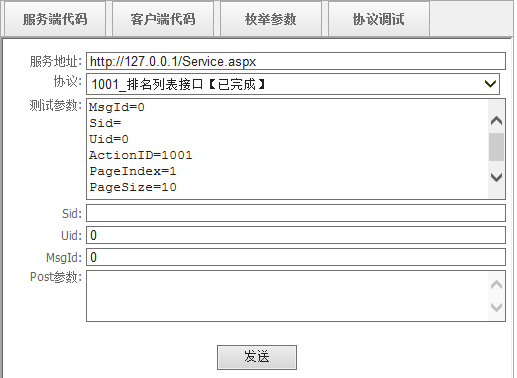Click the Post参数 scroll-up arrow
Viewport: 517px width, 378px height.
click(496, 285)
